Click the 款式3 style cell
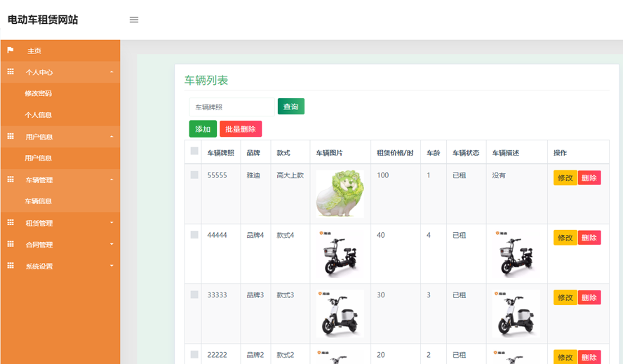The image size is (623, 364). click(x=286, y=295)
